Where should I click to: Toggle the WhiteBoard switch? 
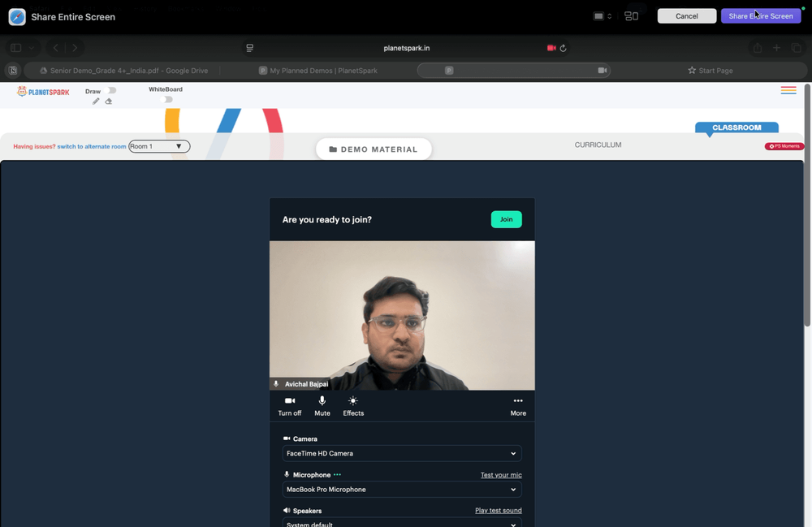(x=166, y=99)
